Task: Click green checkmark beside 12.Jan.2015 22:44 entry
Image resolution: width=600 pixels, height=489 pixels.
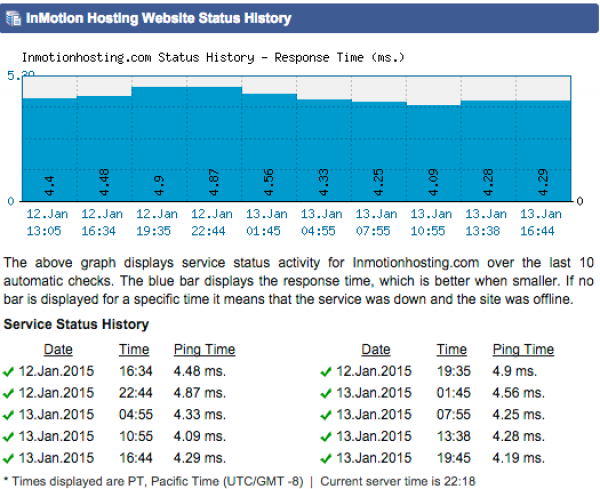Action: [x=10, y=393]
